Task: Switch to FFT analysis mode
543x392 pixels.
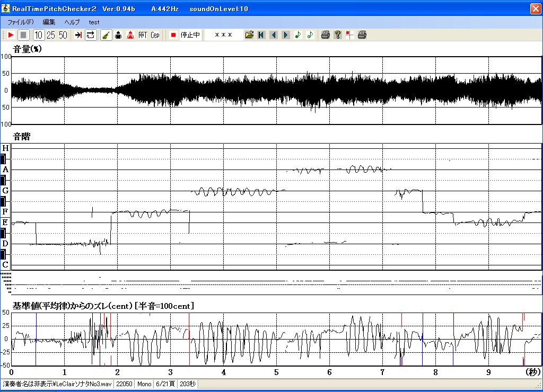Action: coord(143,35)
